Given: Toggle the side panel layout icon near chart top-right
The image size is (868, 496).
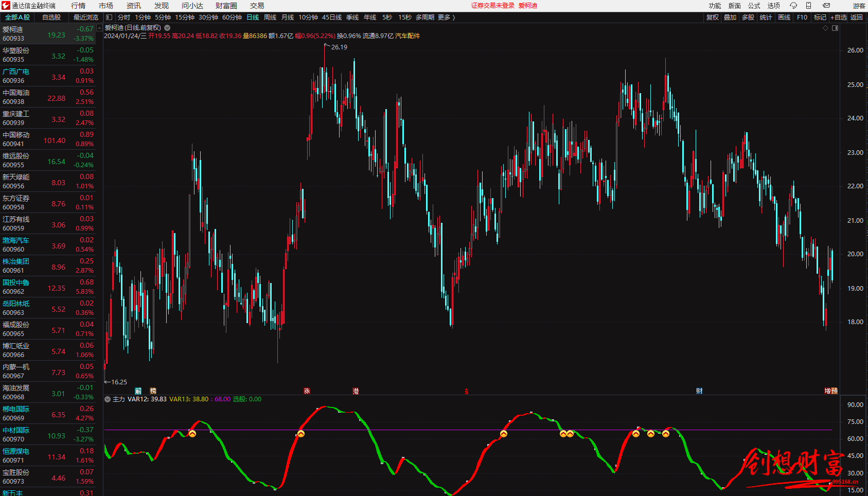Looking at the screenshot, I should tap(835, 28).
